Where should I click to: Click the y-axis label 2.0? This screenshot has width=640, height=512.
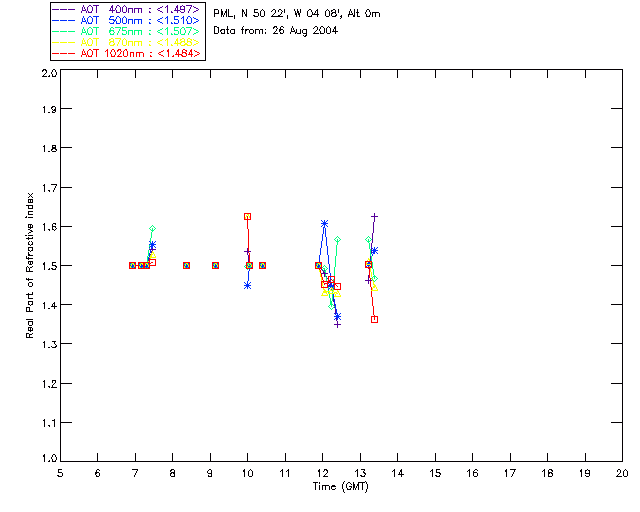click(x=49, y=73)
